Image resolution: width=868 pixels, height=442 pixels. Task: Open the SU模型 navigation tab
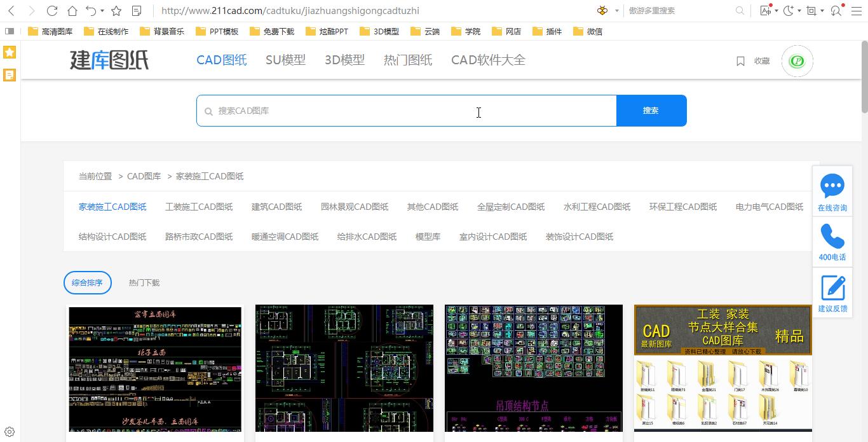click(285, 60)
